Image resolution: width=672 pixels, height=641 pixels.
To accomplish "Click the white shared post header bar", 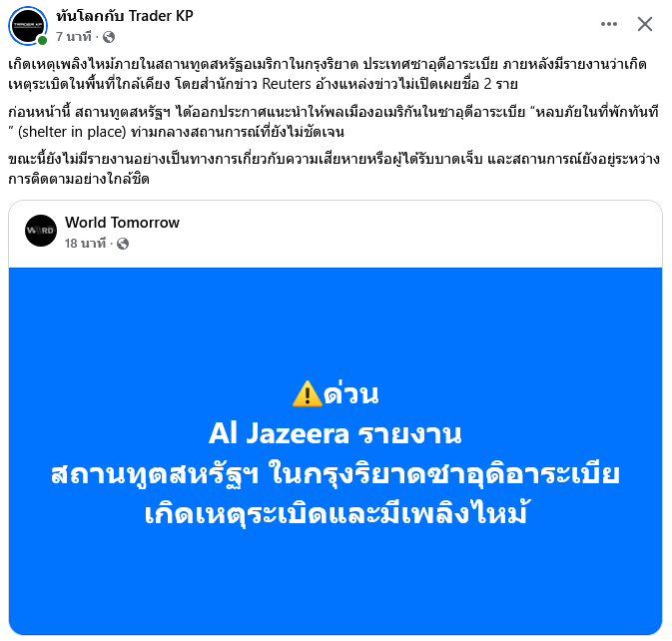I will coord(336,234).
